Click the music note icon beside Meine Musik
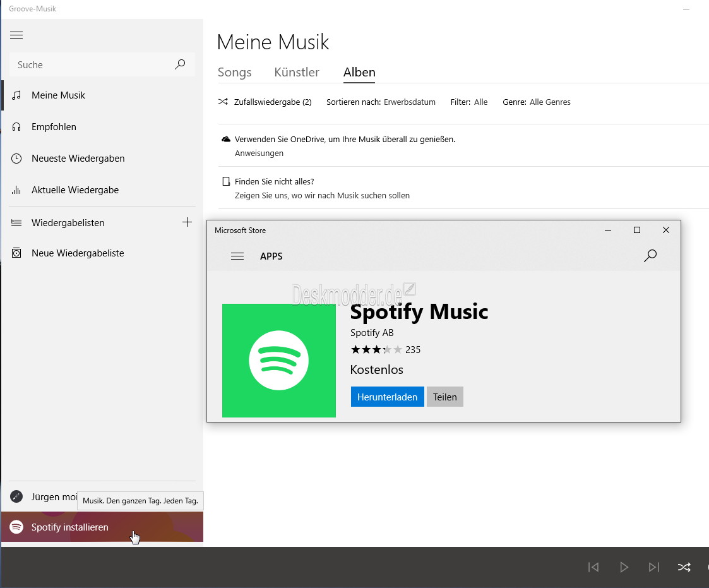 coord(16,95)
